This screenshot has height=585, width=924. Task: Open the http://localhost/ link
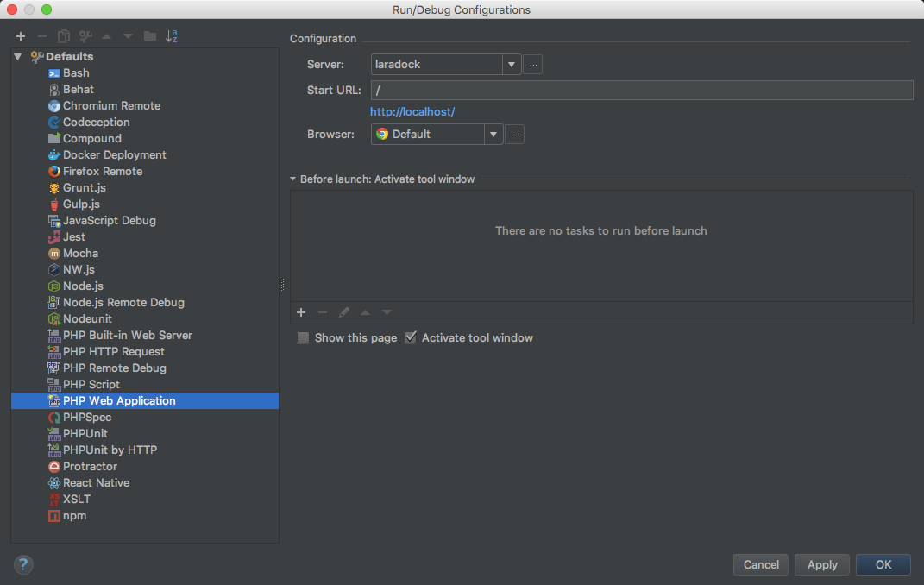pos(412,112)
